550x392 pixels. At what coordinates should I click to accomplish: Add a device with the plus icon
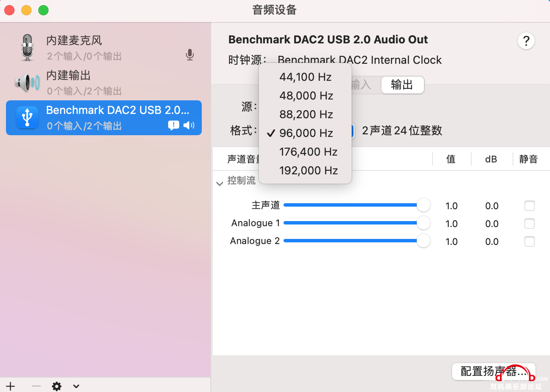click(x=10, y=386)
